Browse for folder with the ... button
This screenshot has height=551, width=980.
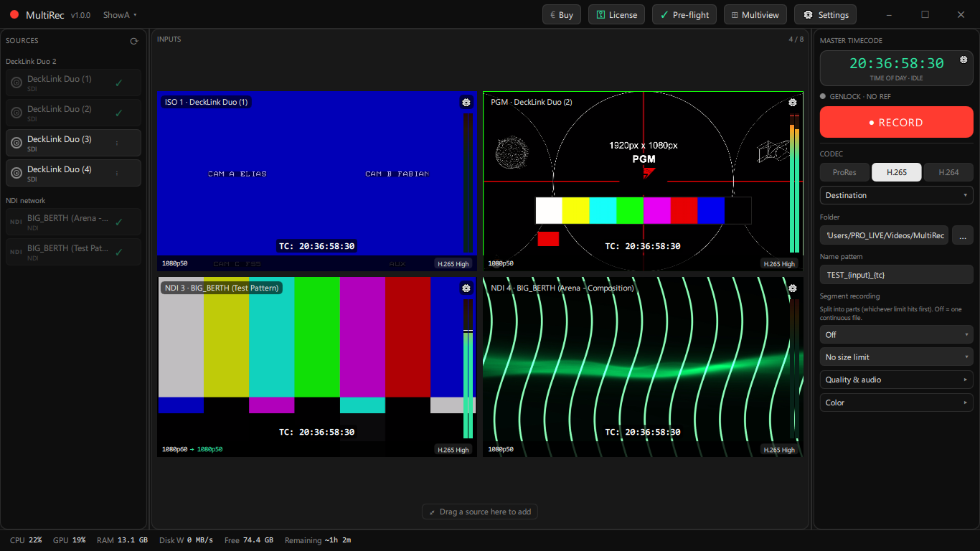pos(963,235)
